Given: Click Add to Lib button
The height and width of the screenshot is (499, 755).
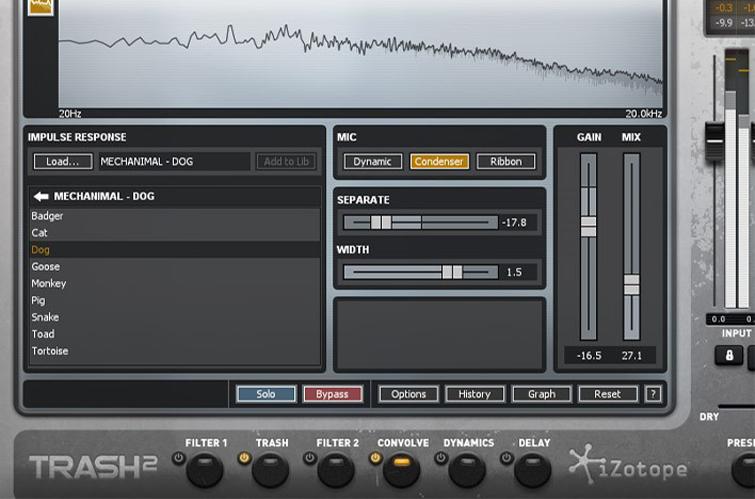Looking at the screenshot, I should point(286,161).
